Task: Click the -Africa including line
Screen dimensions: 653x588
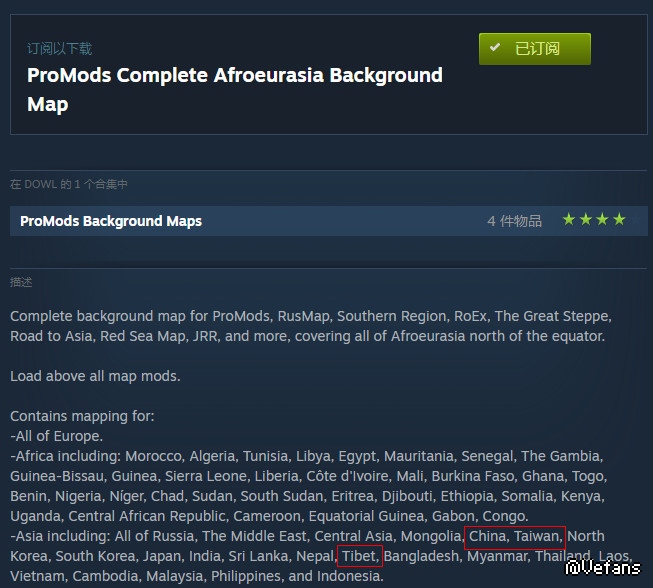Action: coord(309,486)
